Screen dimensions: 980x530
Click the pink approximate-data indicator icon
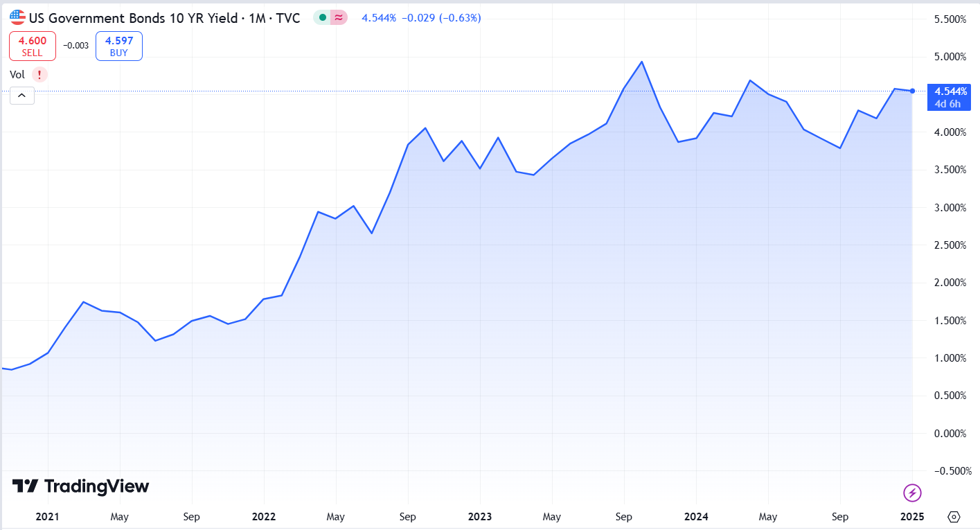[339, 18]
